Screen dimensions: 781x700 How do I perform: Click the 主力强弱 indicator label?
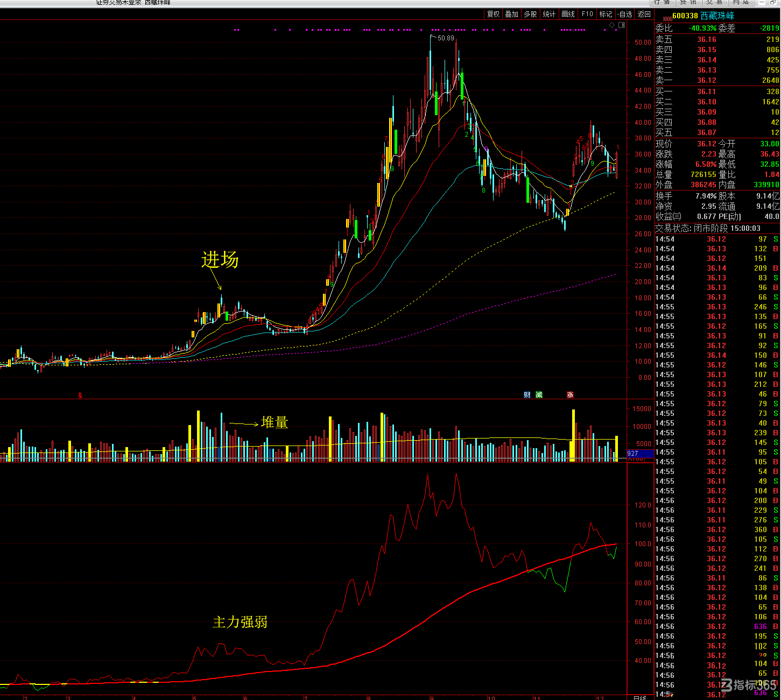[240, 622]
